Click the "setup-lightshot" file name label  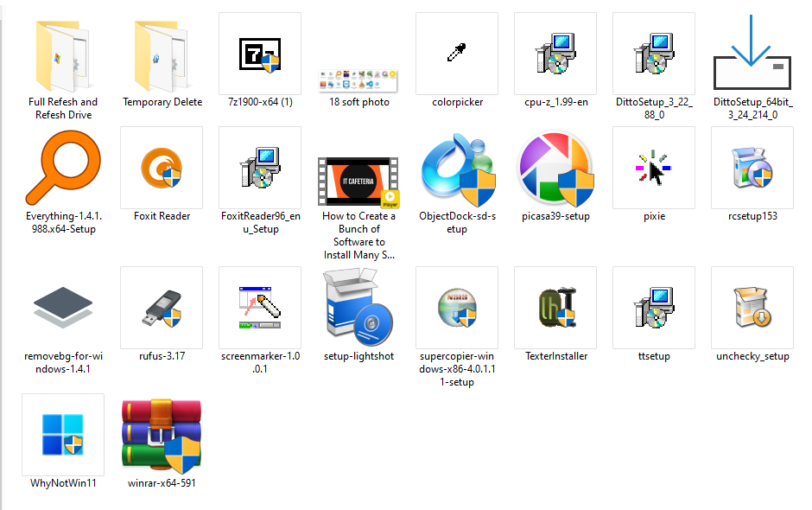(358, 356)
